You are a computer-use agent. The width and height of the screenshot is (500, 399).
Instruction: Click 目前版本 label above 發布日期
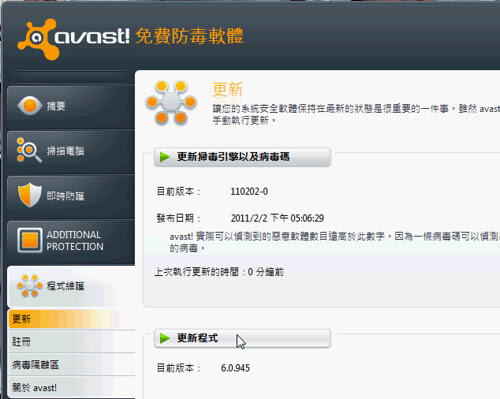tap(178, 192)
